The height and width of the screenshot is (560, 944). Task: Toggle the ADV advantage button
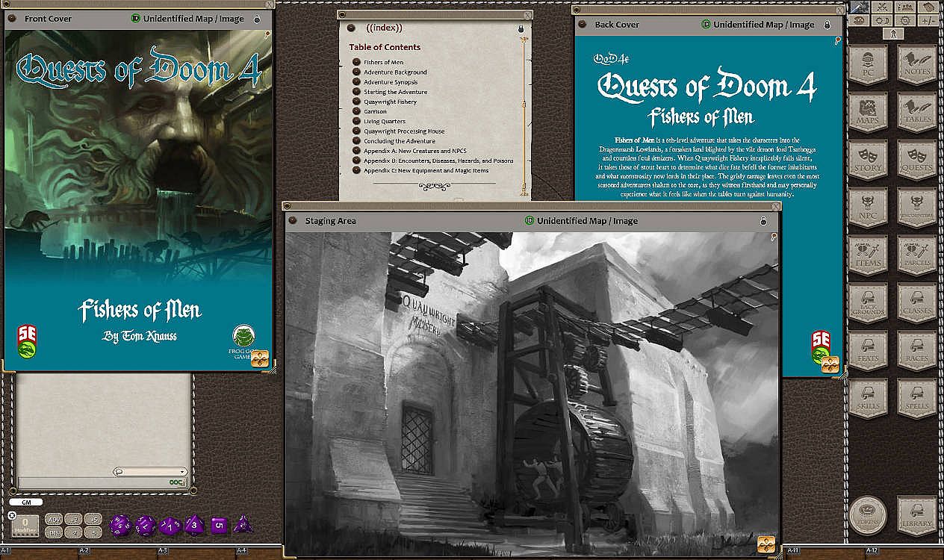(x=54, y=519)
